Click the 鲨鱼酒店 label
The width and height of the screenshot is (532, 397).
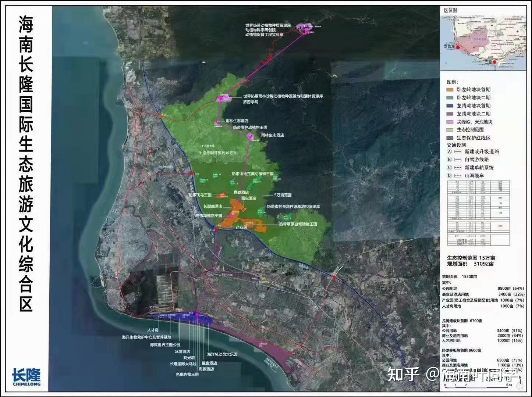click(209, 363)
